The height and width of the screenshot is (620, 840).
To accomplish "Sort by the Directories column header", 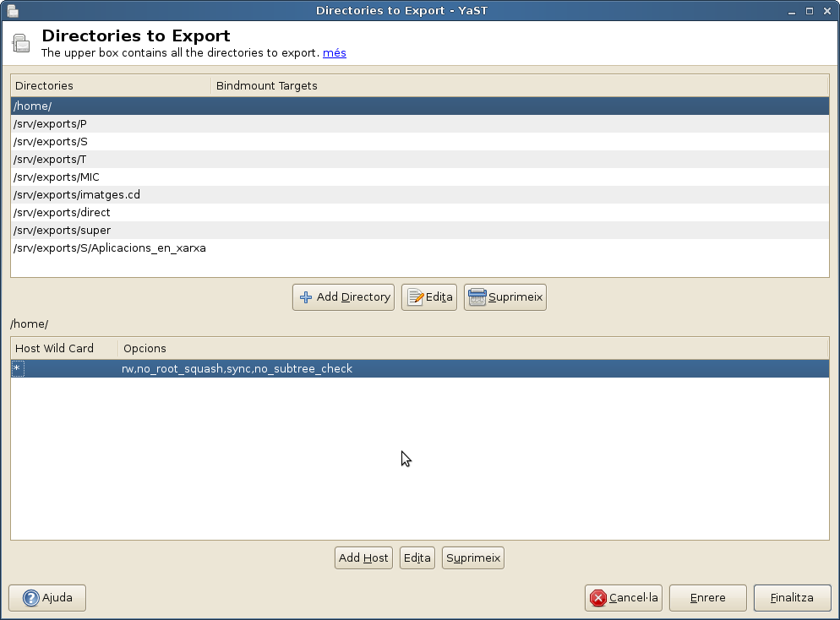I will pyautogui.click(x=110, y=86).
